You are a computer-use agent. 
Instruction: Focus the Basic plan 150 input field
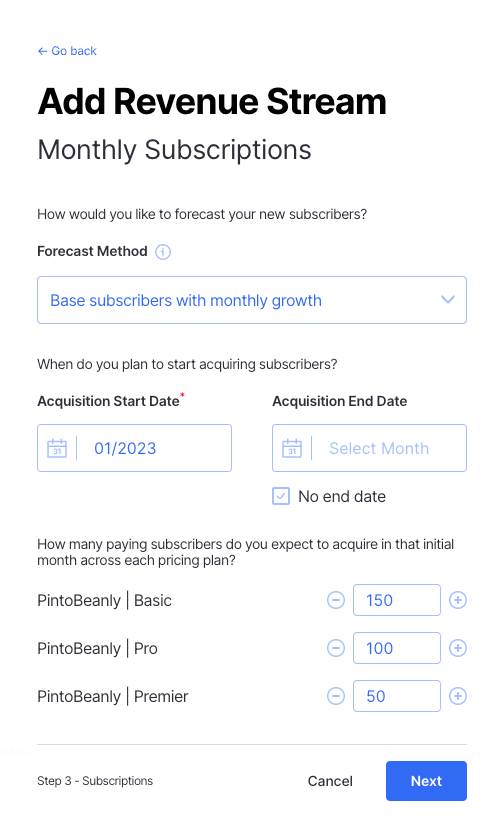coord(397,600)
